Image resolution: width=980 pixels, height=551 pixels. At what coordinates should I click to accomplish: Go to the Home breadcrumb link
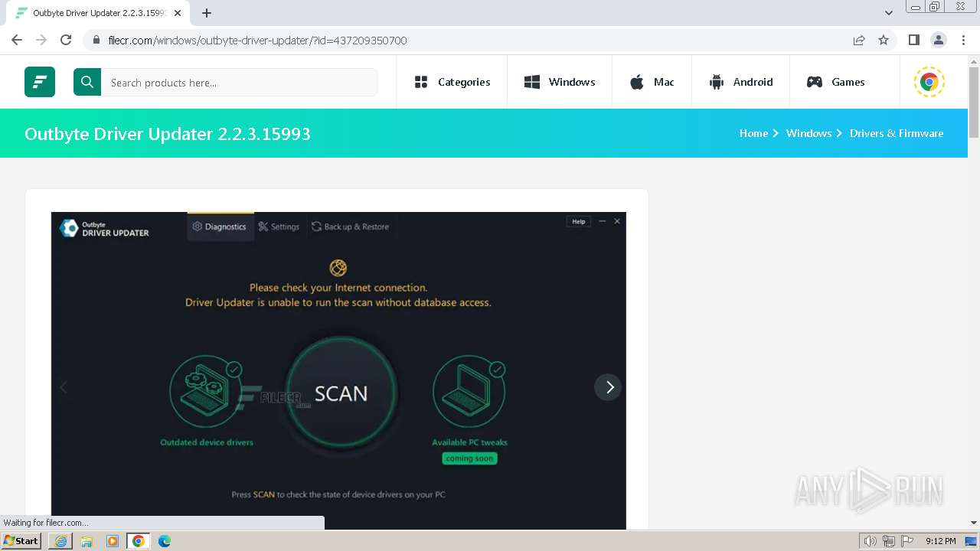coord(753,133)
